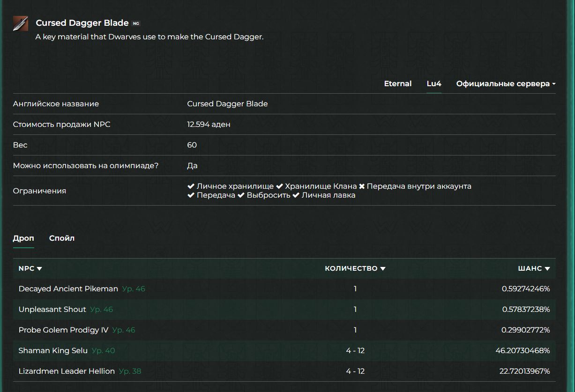Sort drops by Шанс column
The height and width of the screenshot is (392, 575).
point(534,269)
